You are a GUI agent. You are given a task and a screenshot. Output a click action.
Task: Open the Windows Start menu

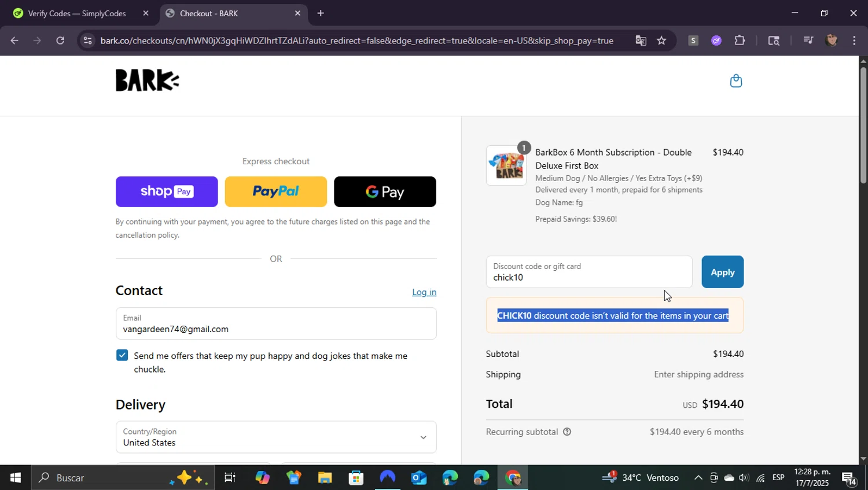(x=15, y=478)
